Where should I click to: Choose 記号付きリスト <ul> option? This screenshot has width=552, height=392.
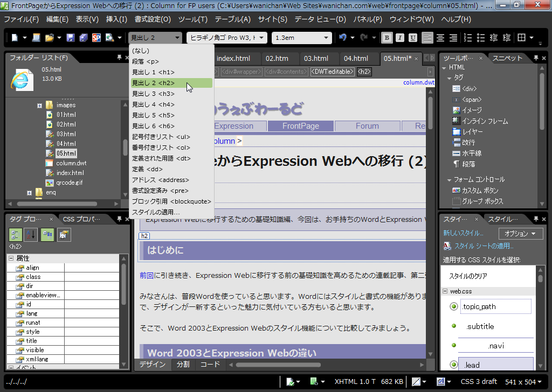[172, 137]
